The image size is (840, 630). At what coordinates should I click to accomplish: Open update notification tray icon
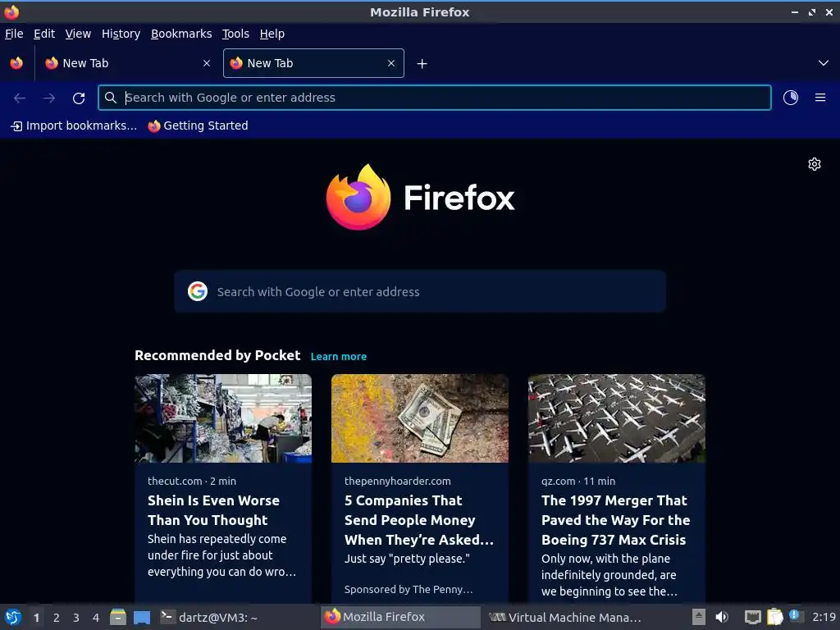(796, 616)
